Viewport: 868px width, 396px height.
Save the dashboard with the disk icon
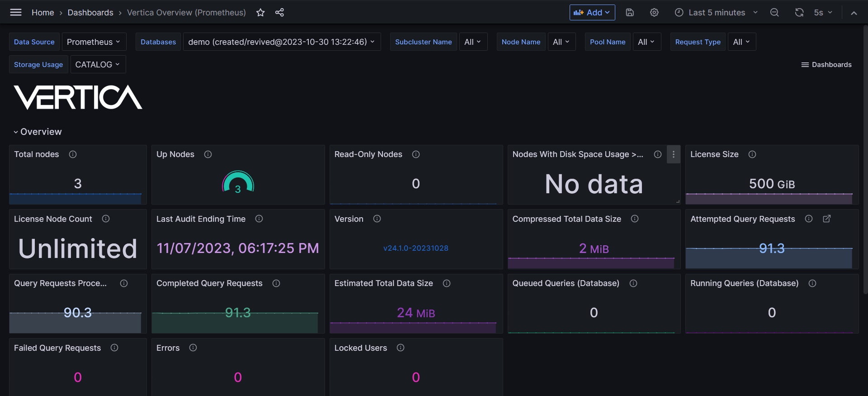(x=630, y=12)
